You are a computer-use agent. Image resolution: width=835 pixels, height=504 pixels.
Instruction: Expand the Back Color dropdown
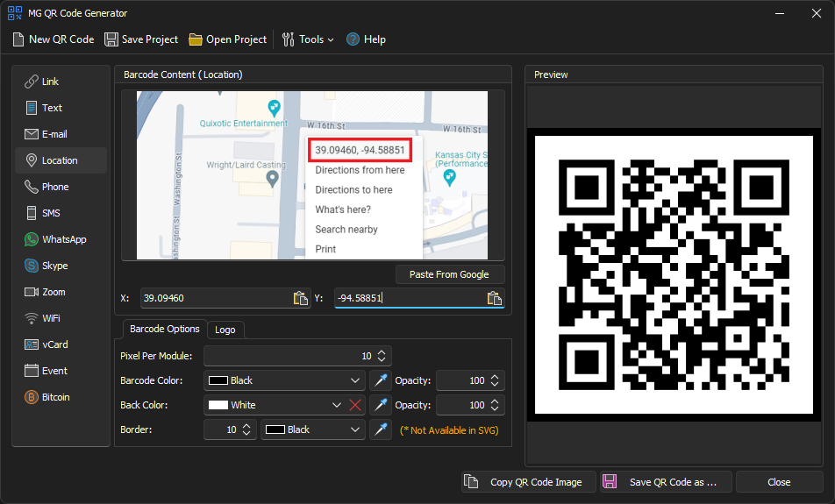tap(337, 405)
